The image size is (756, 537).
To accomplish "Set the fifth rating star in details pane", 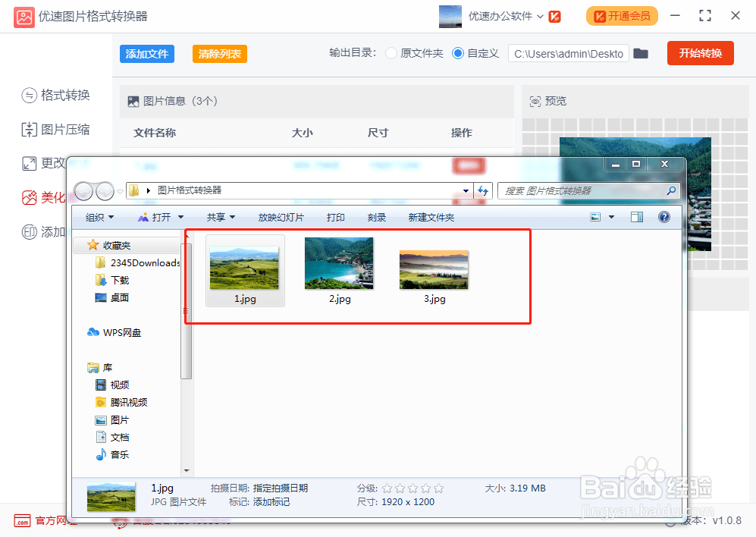I will [438, 488].
